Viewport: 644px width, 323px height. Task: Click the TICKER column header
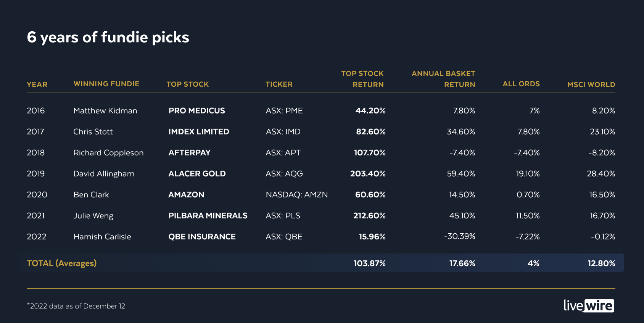pyautogui.click(x=279, y=84)
